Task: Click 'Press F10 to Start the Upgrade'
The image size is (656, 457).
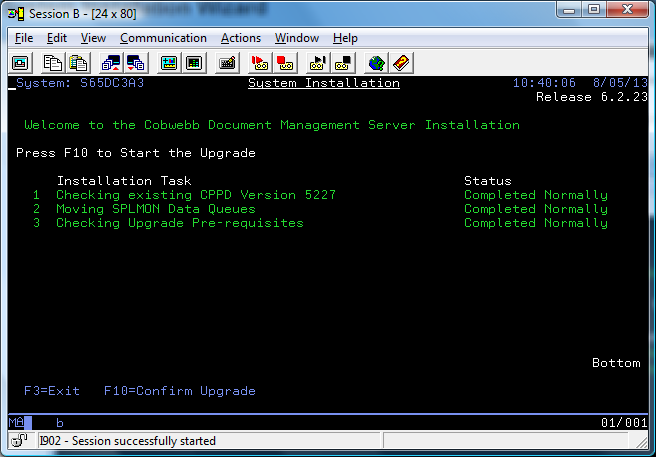Action: (x=136, y=153)
